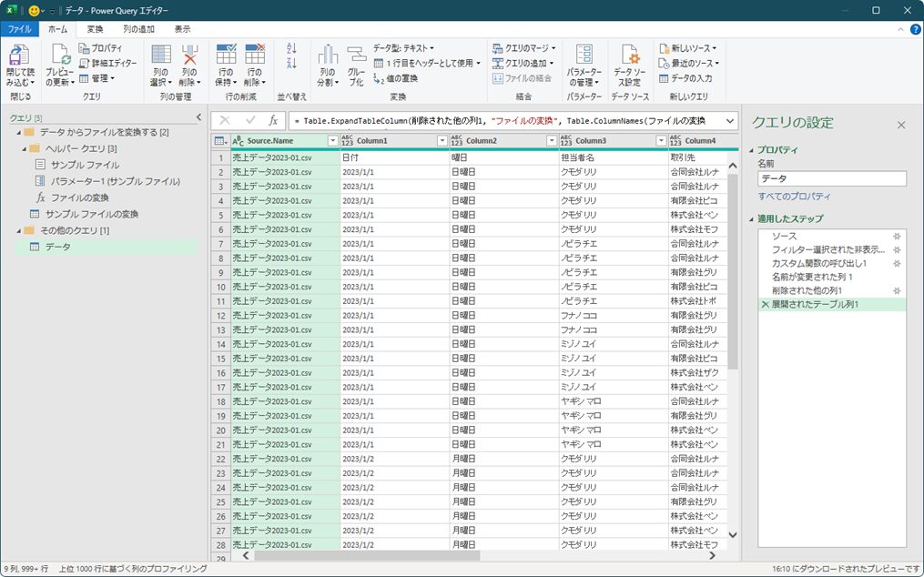Viewport: 924px width, 577px height.
Task: Click データの入力 (Enter Data)
Action: click(685, 78)
